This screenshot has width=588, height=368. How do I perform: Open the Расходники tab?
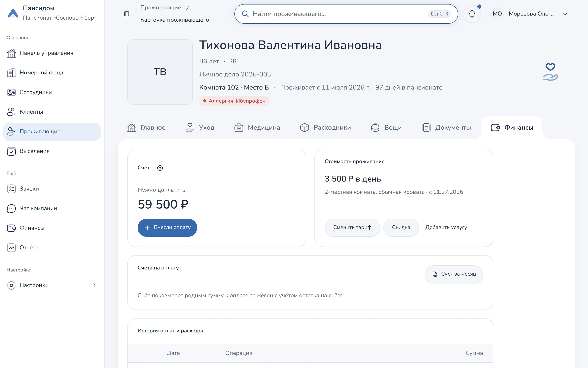[x=325, y=128]
